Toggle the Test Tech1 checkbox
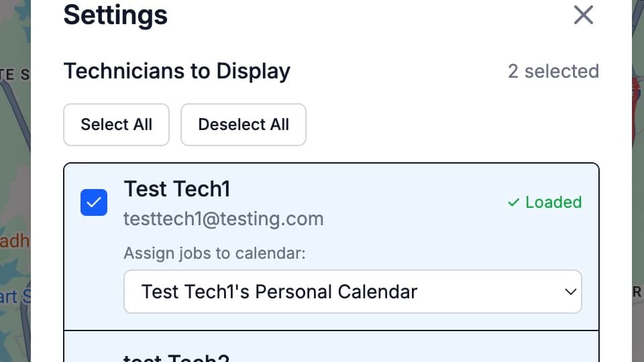 pyautogui.click(x=94, y=202)
